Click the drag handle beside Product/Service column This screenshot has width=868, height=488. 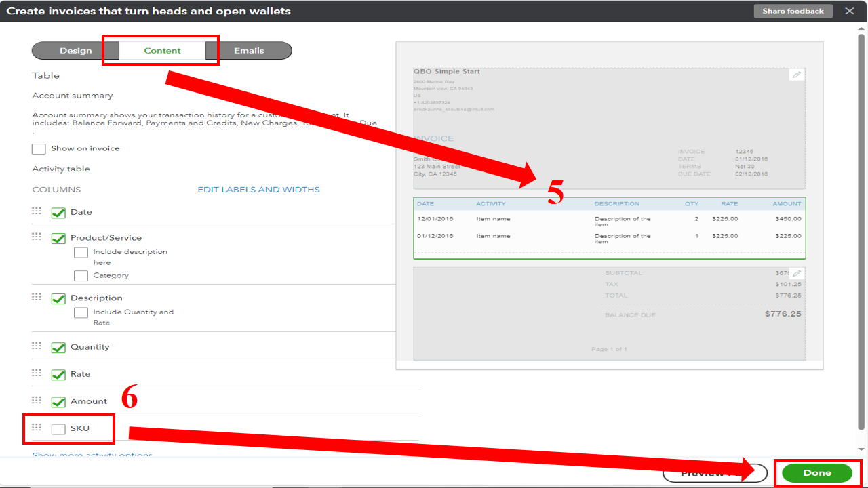pos(37,237)
